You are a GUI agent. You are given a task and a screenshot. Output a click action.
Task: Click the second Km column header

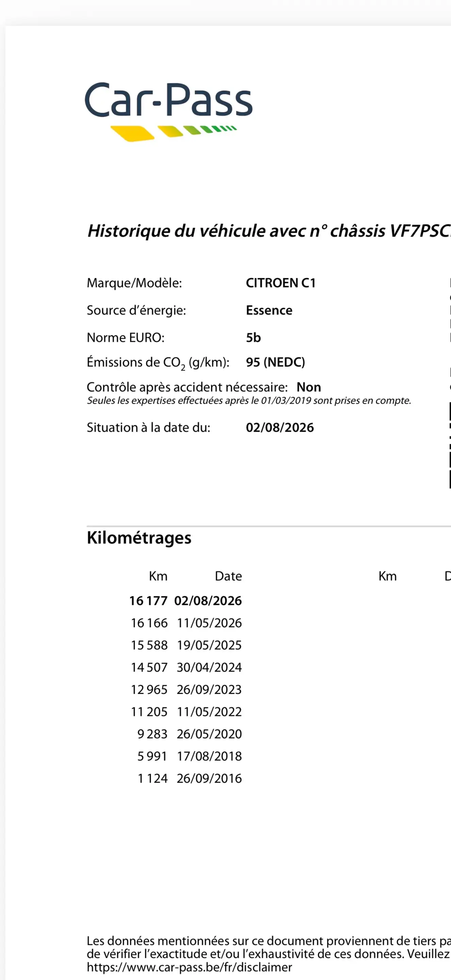[387, 576]
